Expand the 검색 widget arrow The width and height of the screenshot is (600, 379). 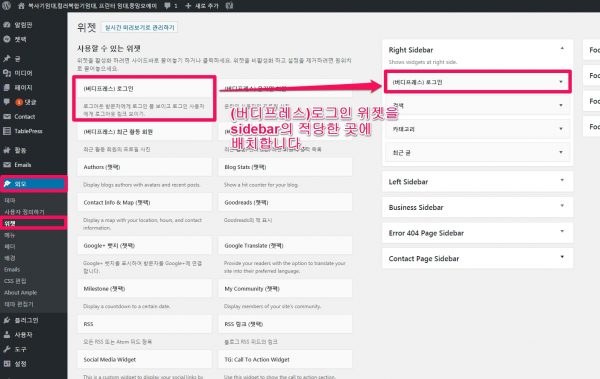561,105
